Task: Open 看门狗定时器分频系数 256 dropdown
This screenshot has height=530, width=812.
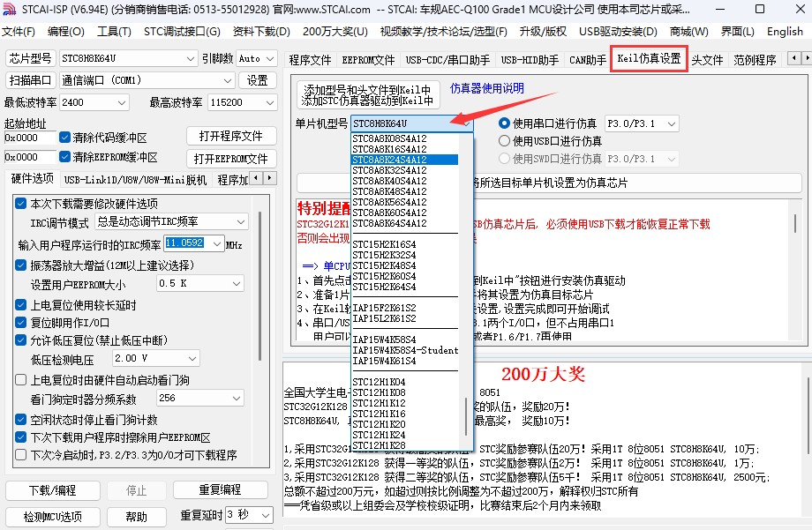Action: pos(199,398)
